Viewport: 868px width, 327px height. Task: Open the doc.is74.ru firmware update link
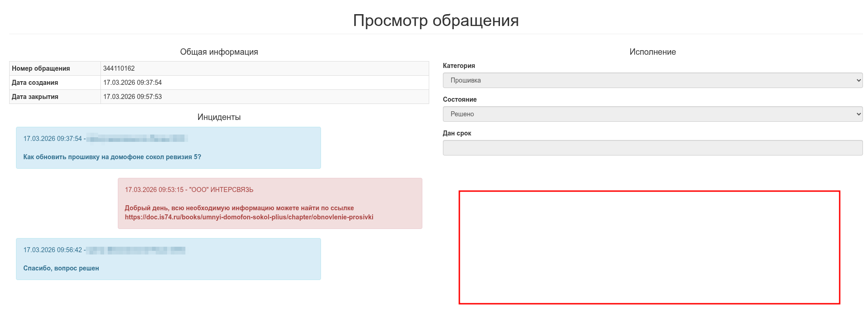[249, 217]
